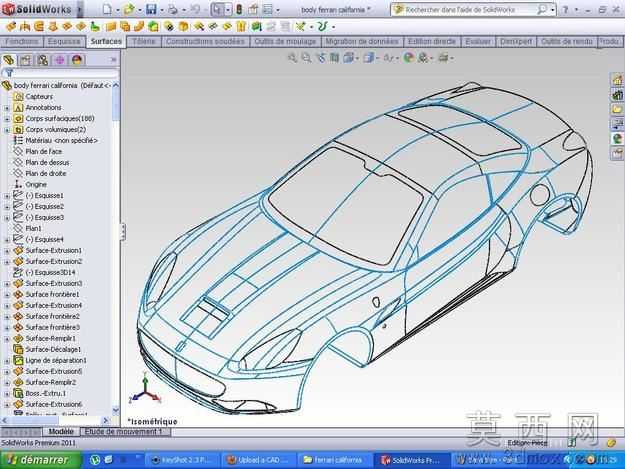Switch to the Tôlerie tab

click(143, 41)
